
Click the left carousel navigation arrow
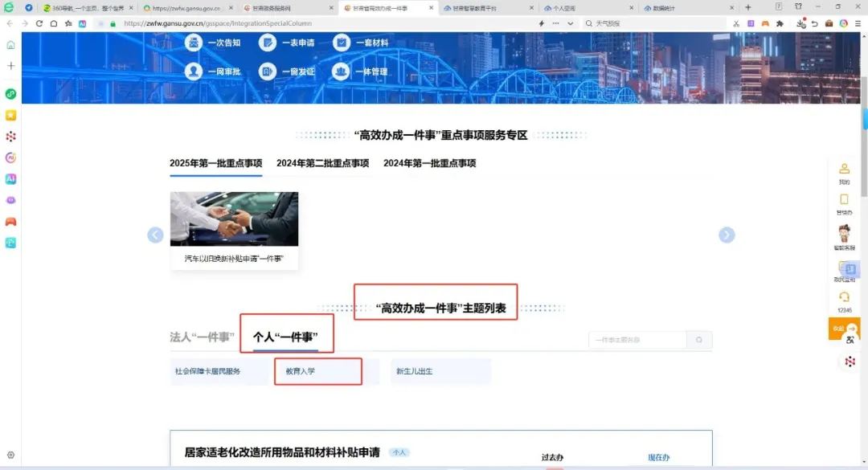(x=155, y=235)
